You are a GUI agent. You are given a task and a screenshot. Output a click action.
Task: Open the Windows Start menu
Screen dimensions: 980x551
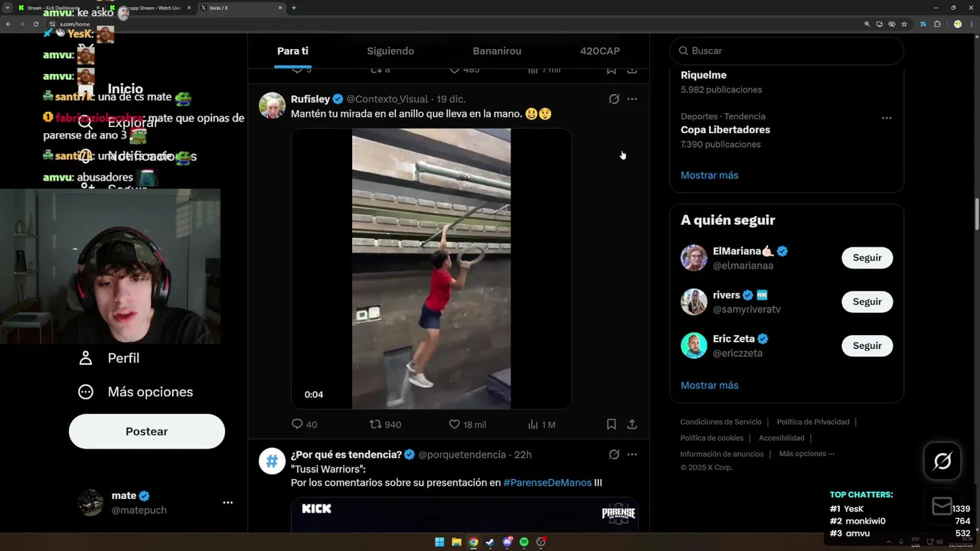tap(439, 542)
